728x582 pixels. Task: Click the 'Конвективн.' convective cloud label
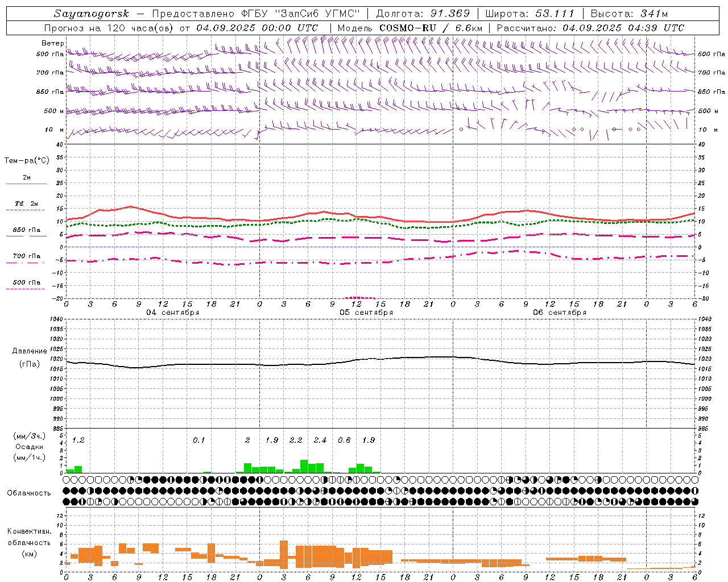30,531
